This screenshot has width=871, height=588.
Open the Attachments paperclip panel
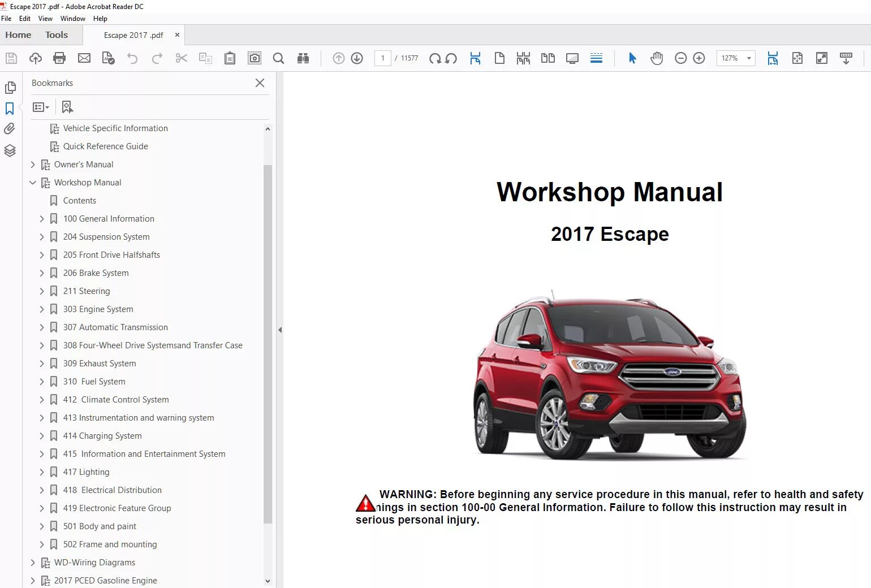coord(10,129)
